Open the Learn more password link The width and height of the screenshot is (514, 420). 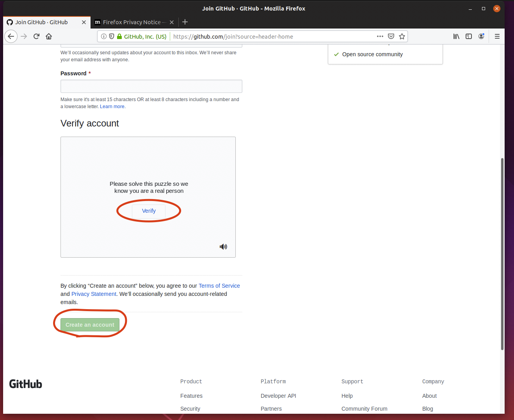[x=112, y=107]
